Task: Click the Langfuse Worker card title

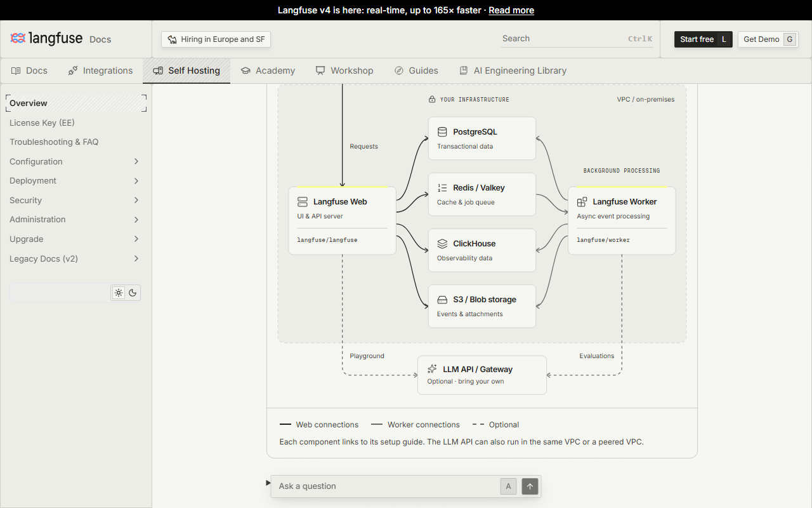Action: (x=625, y=202)
